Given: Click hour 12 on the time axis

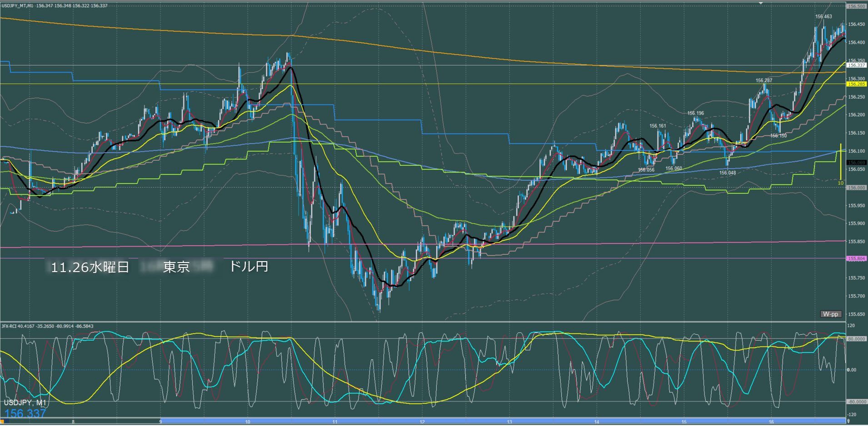Looking at the screenshot, I should 422,422.
